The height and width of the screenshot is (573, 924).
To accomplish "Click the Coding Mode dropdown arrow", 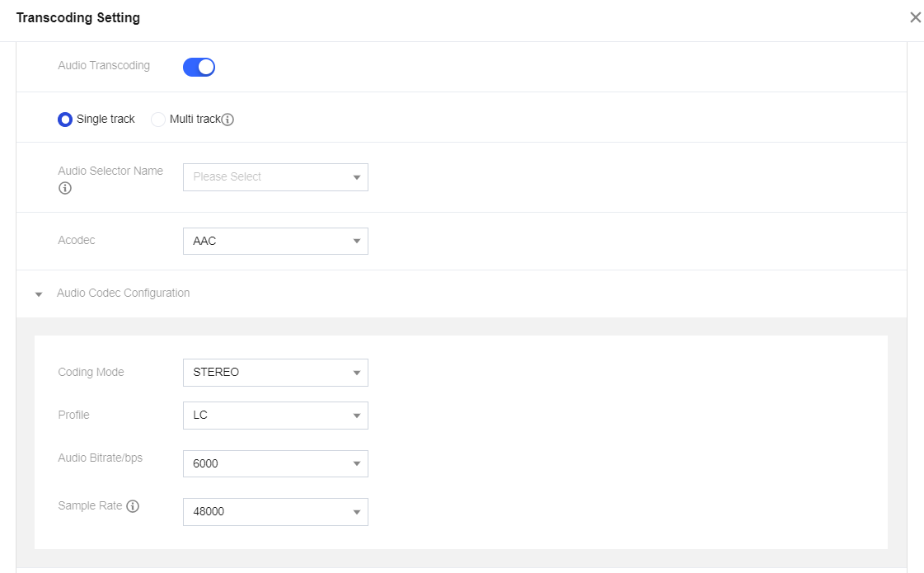I will (357, 373).
